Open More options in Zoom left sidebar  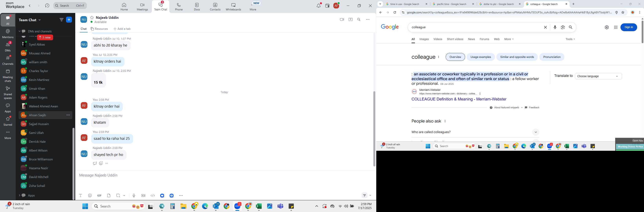pos(8,135)
